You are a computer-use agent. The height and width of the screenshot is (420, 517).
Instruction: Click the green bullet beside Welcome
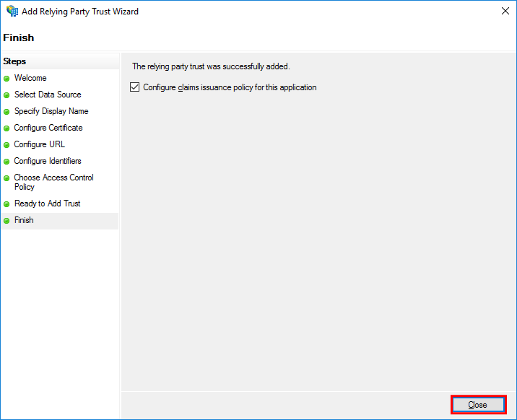[x=6, y=79]
